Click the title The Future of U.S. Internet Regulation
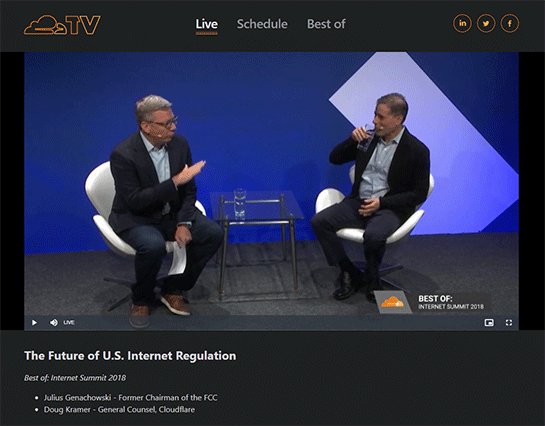This screenshot has width=545, height=426. coord(130,355)
